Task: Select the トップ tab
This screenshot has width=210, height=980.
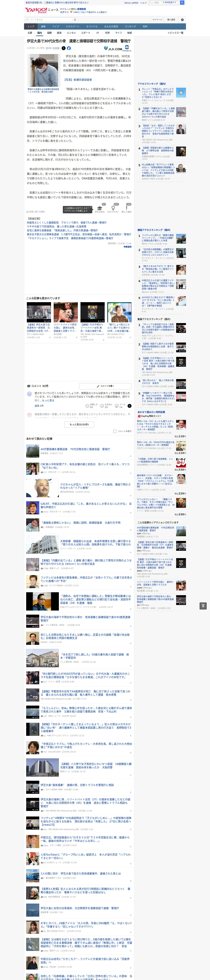Action: click(31, 26)
